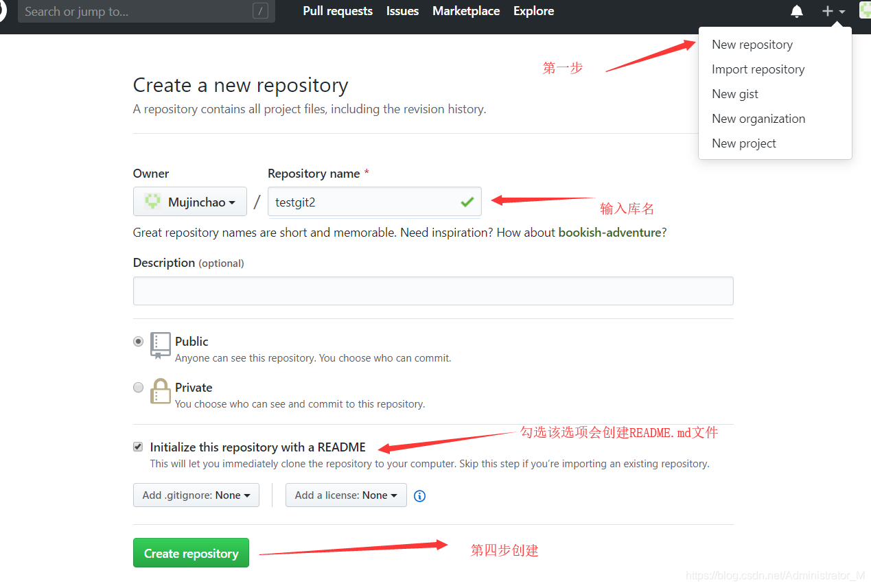Viewport: 871px width, 588px height.
Task: Click the Private repository lock icon
Action: [161, 391]
